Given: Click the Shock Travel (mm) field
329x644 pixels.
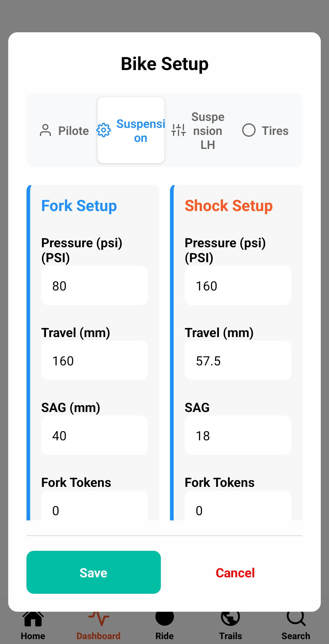Looking at the screenshot, I should tap(238, 361).
